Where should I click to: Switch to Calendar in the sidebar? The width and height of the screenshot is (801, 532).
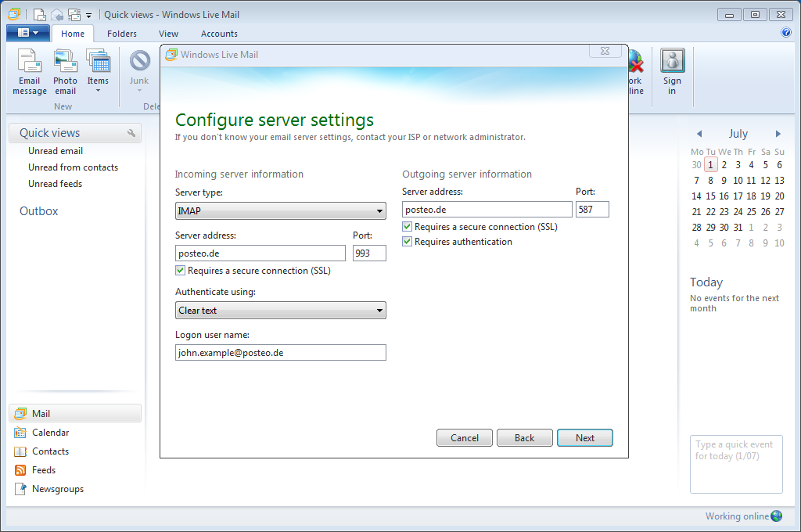48,432
